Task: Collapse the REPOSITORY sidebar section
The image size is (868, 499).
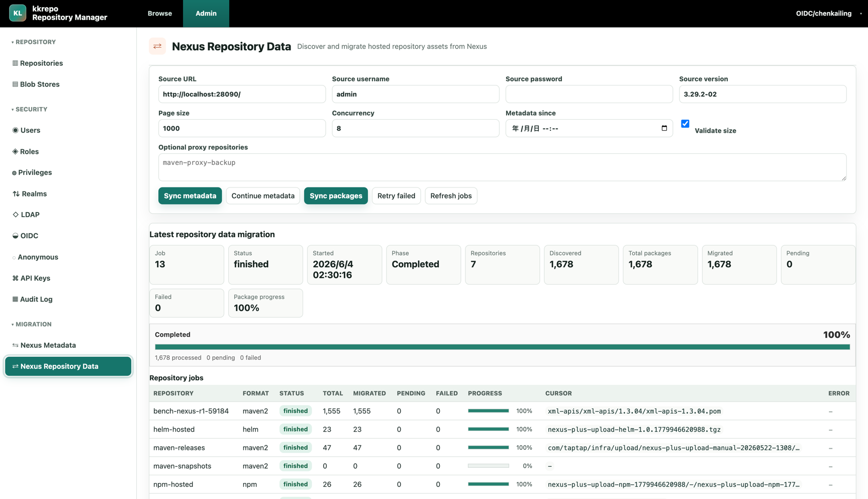Action: tap(33, 42)
